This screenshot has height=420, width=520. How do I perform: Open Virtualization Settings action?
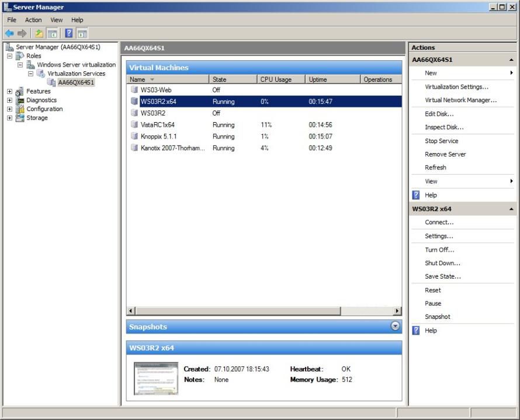point(457,87)
